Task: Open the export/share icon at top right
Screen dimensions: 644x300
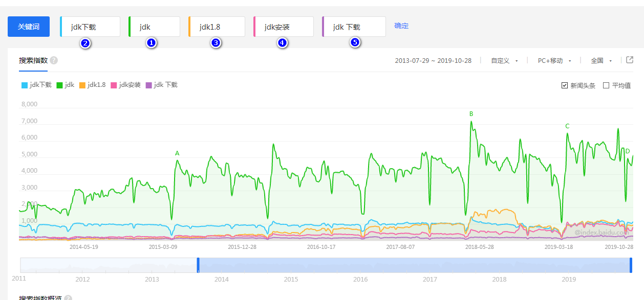Action: [630, 60]
